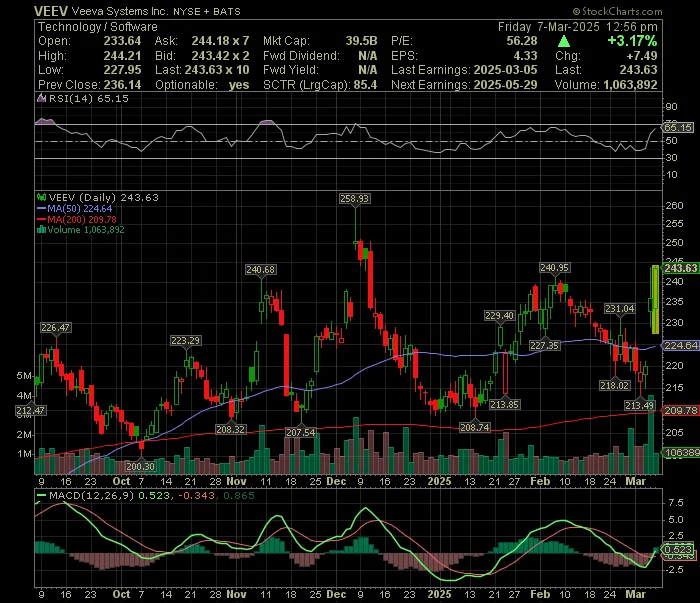The image size is (700, 603).
Task: Click the 258.93 peak price label
Action: point(354,198)
